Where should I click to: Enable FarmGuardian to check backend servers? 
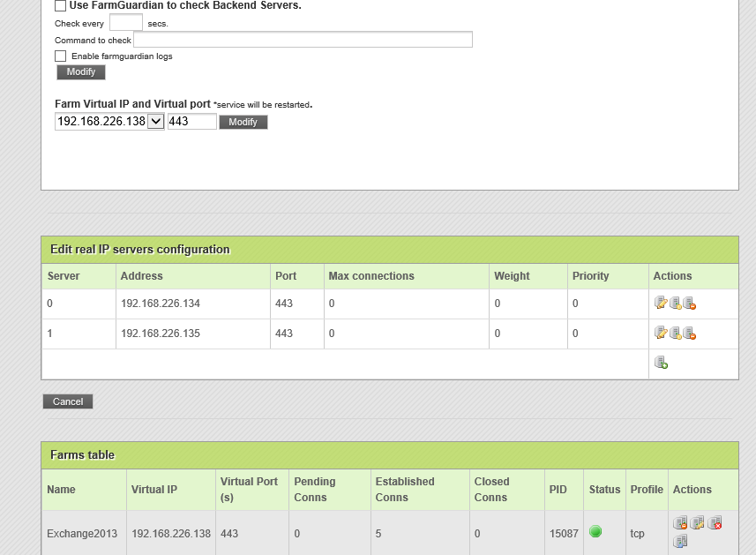click(x=60, y=5)
